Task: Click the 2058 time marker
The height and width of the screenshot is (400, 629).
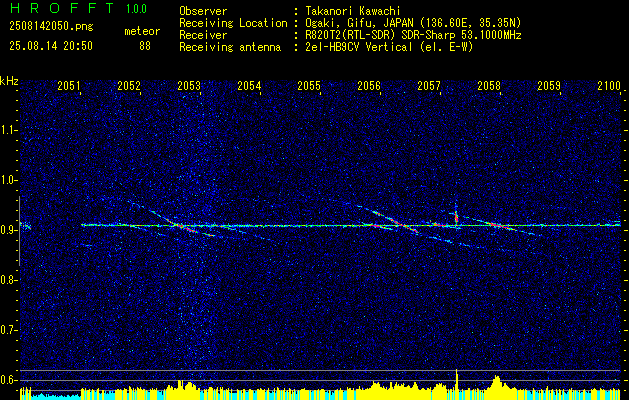Action: tap(489, 86)
